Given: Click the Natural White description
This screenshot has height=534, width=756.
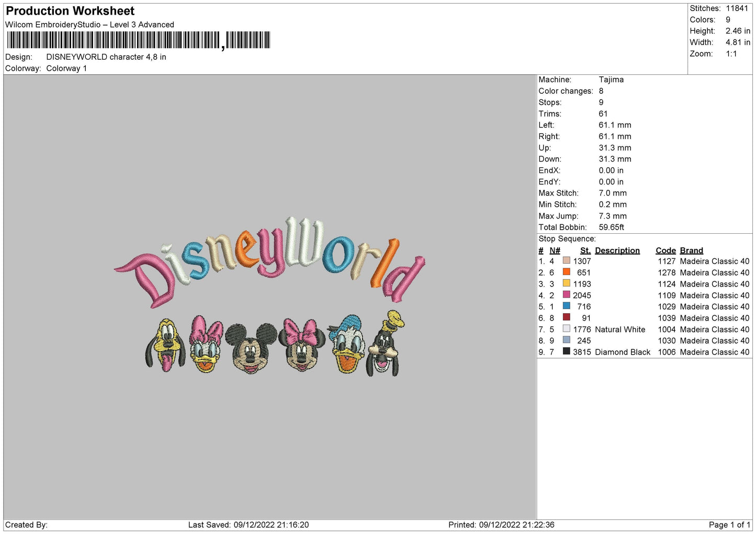Looking at the screenshot, I should [x=620, y=330].
